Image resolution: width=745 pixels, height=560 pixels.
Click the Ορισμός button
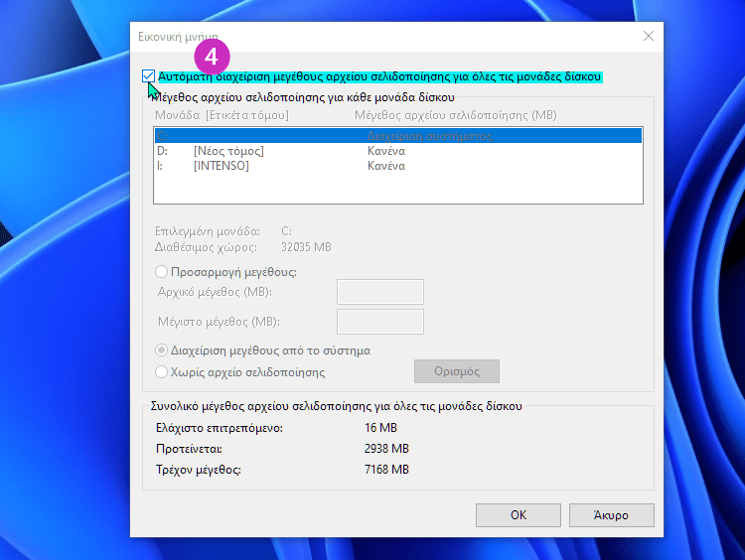point(457,371)
